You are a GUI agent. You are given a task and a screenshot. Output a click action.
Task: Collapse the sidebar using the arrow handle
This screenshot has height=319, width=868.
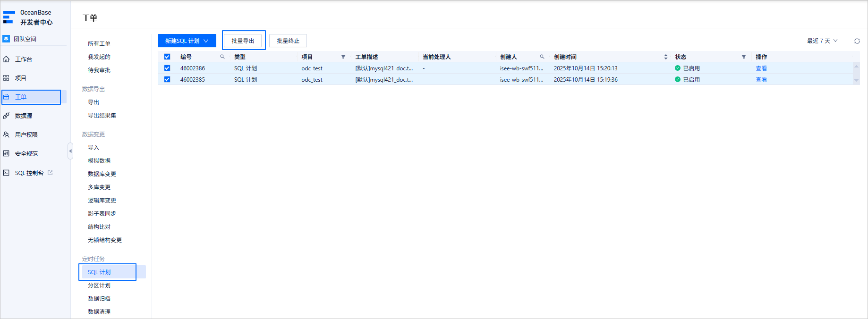pos(70,151)
